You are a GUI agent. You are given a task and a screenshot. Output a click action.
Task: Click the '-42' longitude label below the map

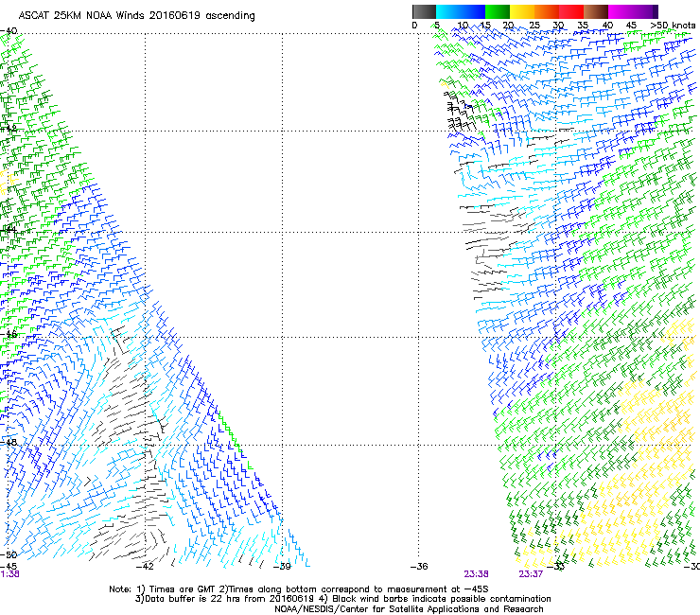coord(145,567)
